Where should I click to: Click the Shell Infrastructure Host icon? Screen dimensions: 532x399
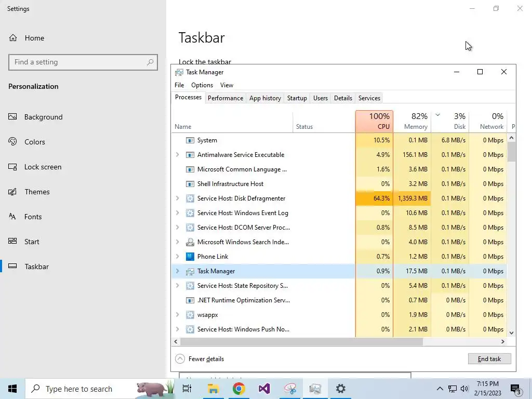click(x=190, y=184)
